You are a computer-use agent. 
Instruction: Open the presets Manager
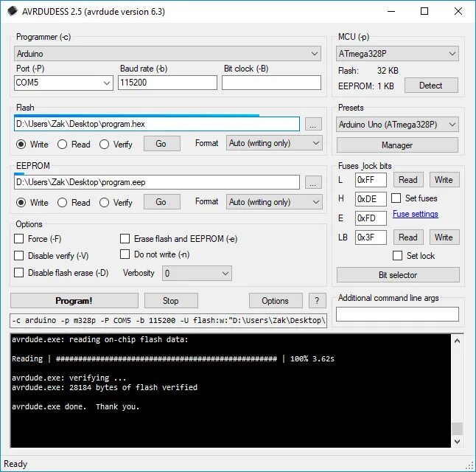pos(397,145)
